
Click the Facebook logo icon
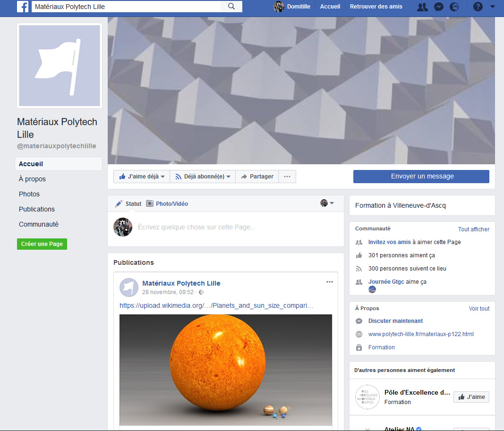[23, 7]
